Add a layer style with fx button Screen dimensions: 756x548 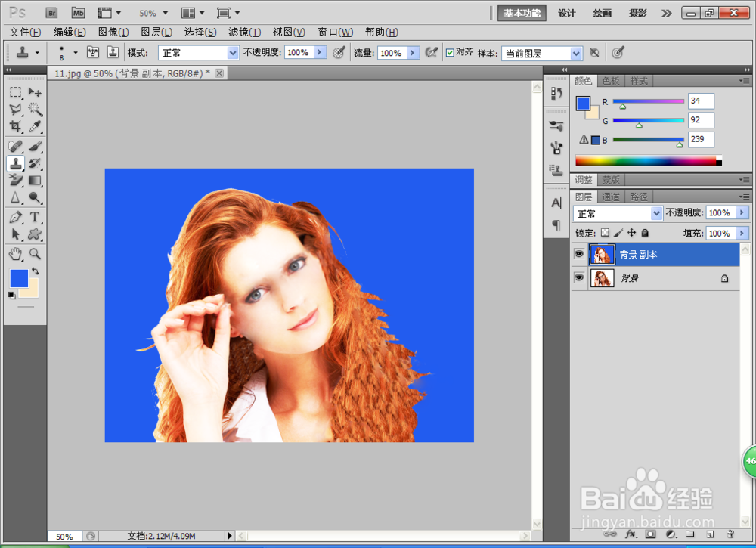(631, 534)
